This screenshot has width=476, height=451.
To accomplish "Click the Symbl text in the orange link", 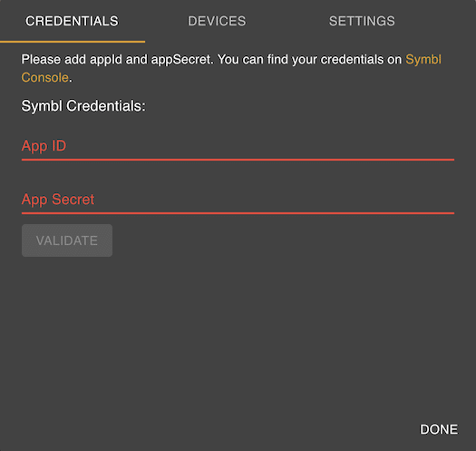I will [x=423, y=60].
